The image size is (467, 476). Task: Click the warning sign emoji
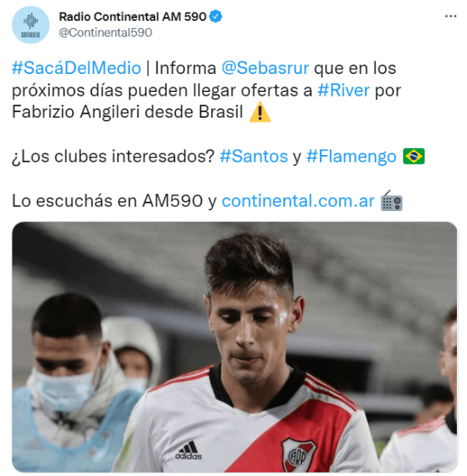pos(260,112)
